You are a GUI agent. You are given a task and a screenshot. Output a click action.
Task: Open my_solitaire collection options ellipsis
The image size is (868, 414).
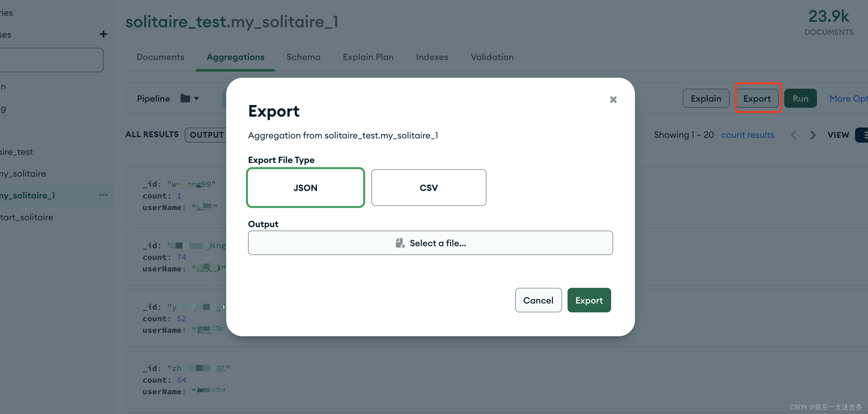(103, 195)
